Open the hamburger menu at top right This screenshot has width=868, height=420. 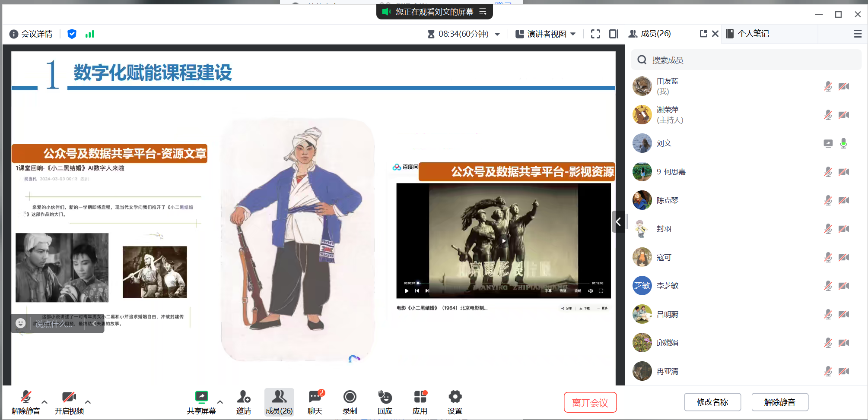pos(858,34)
